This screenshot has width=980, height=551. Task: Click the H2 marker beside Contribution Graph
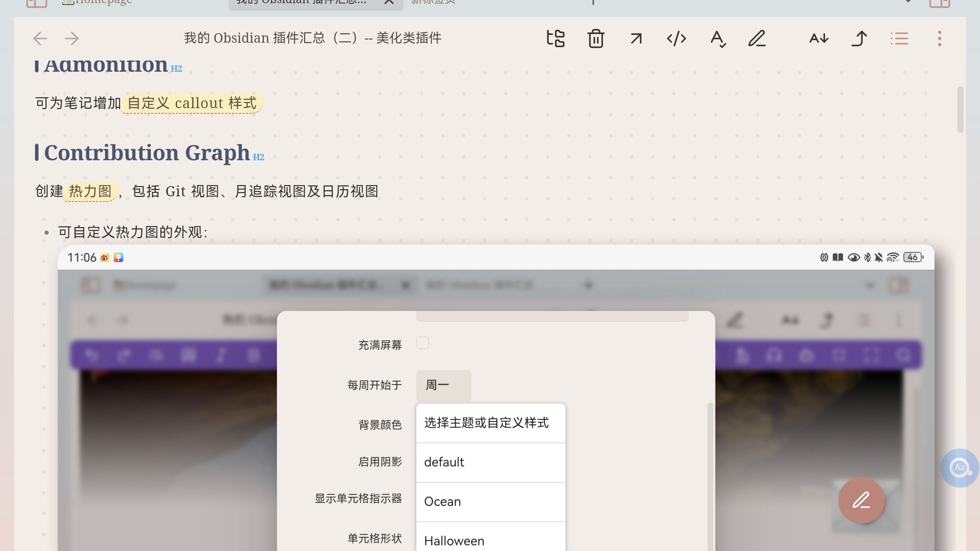pos(258,157)
